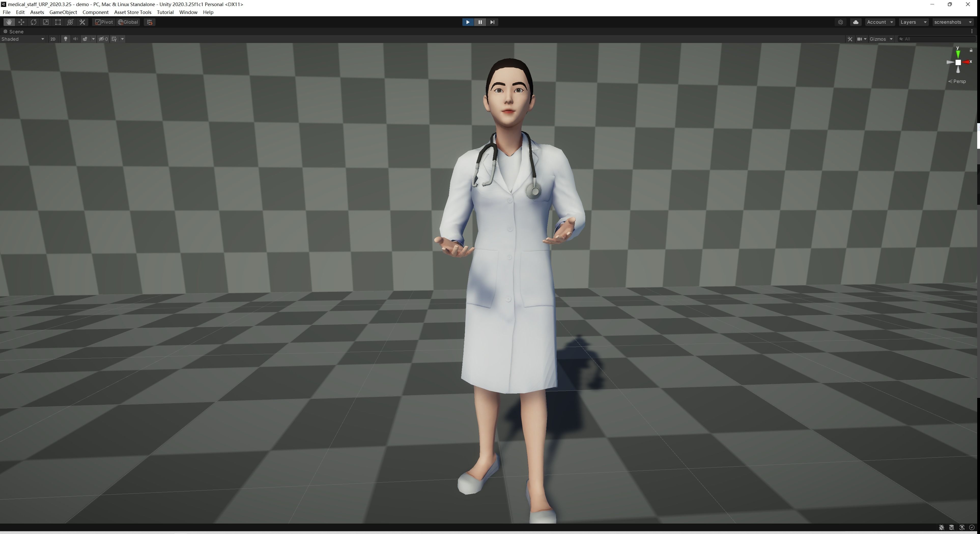Open activity checkmark status icon
980x534 pixels.
pos(972,528)
